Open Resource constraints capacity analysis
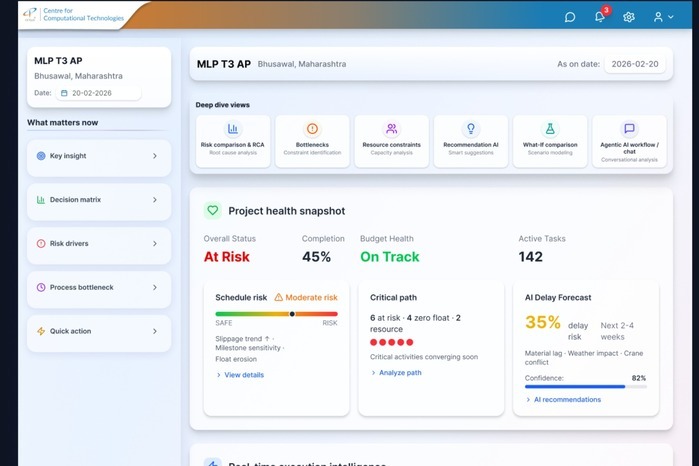The height and width of the screenshot is (466, 699). 391,140
